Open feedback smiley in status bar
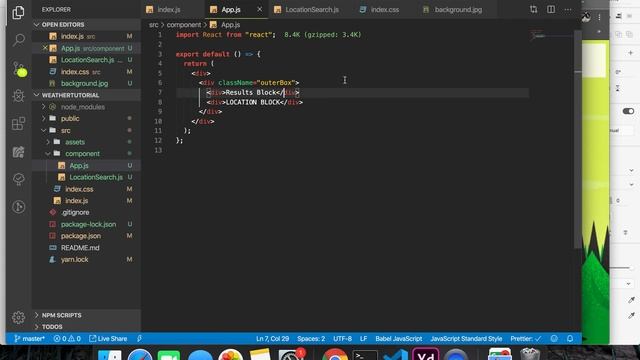 point(554,339)
